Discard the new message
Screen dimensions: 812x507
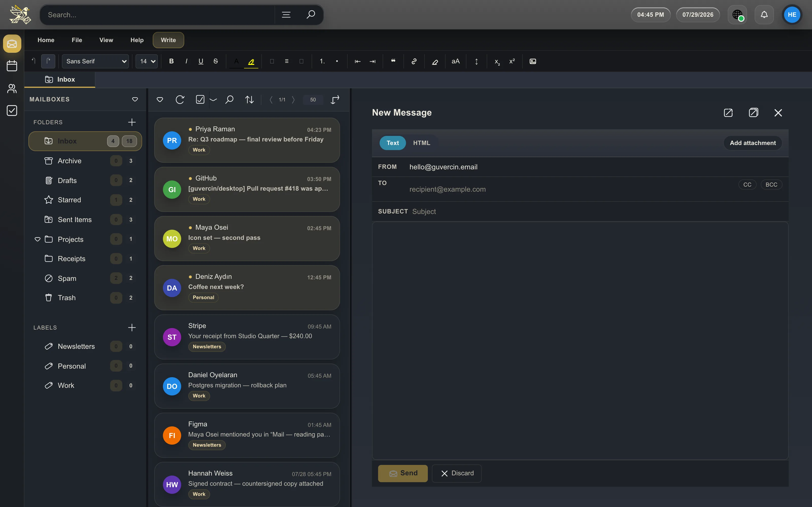pos(457,473)
